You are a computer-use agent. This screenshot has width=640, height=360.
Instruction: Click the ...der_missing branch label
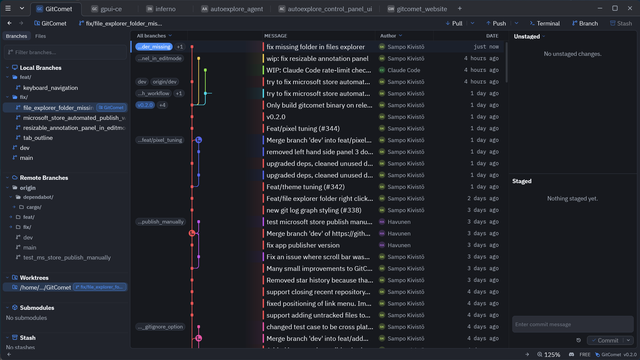(154, 47)
